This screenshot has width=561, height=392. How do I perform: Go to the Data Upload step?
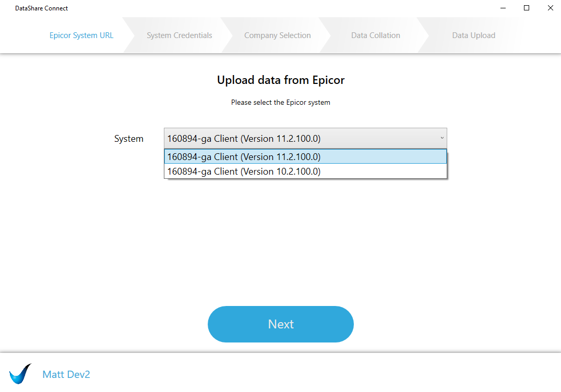coord(473,35)
